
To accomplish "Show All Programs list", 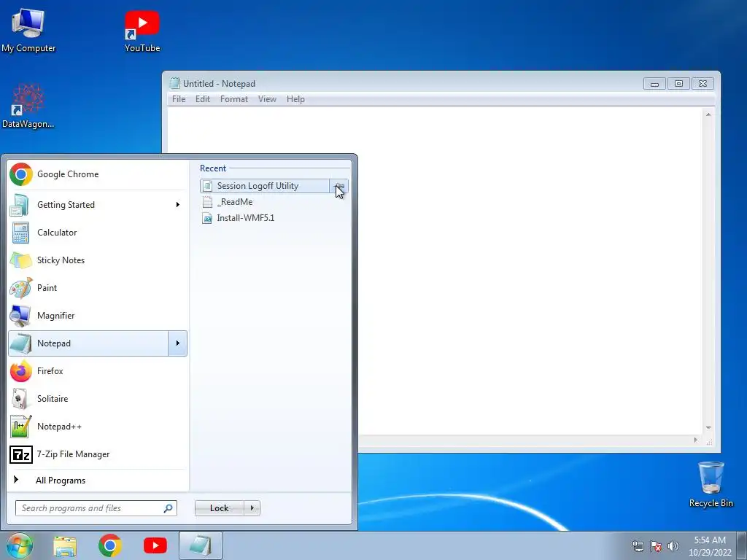I will point(97,480).
